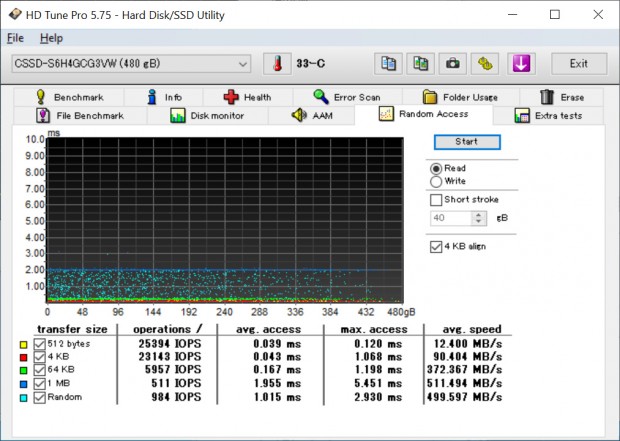Image resolution: width=620 pixels, height=441 pixels.
Task: Open the Options tools icon
Action: pyautogui.click(x=485, y=64)
